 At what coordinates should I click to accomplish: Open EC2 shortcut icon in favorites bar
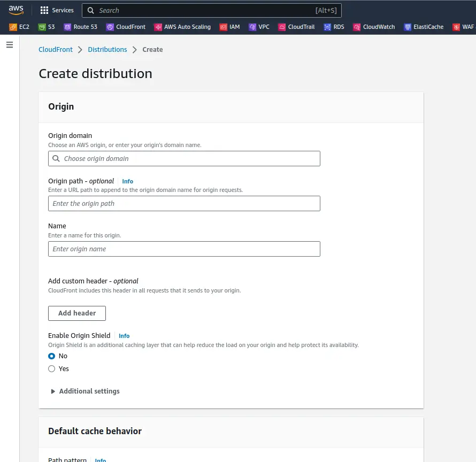pyautogui.click(x=13, y=27)
